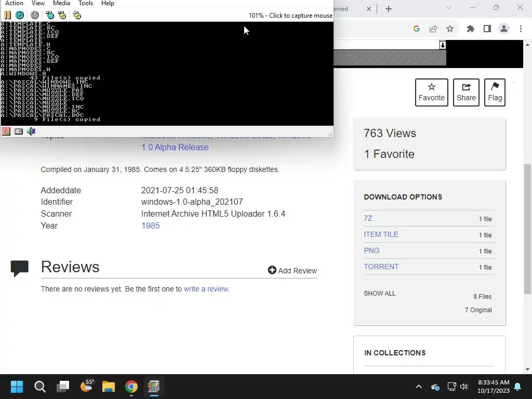Follow the 'write a review' link
Screen dimensions: 532x399
[206, 289]
